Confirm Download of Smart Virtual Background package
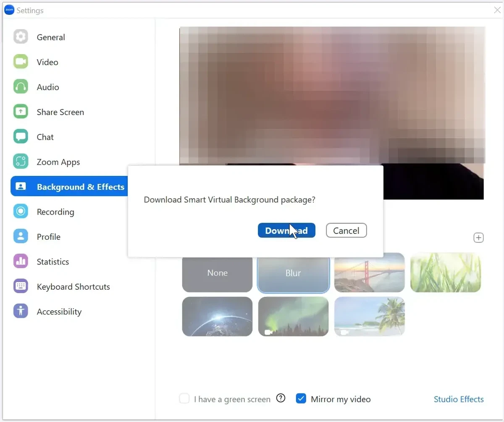This screenshot has width=504, height=422. pyautogui.click(x=286, y=231)
